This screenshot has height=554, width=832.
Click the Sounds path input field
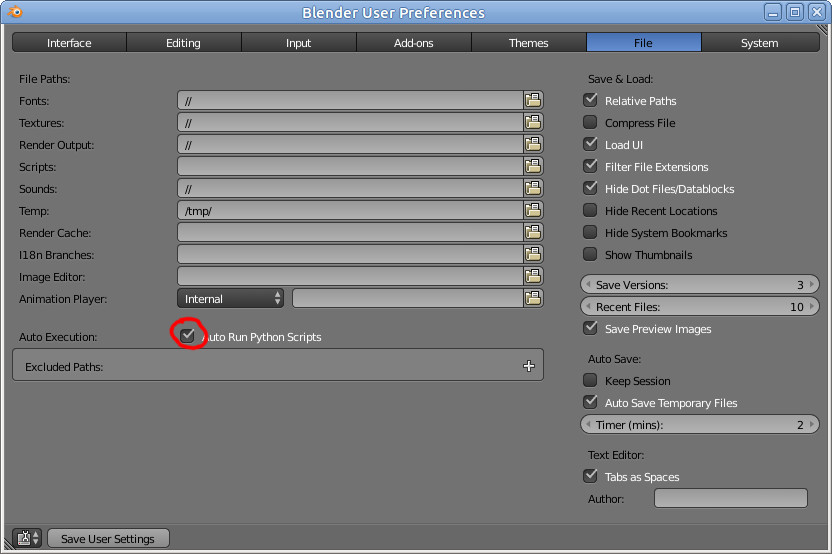pyautogui.click(x=350, y=188)
